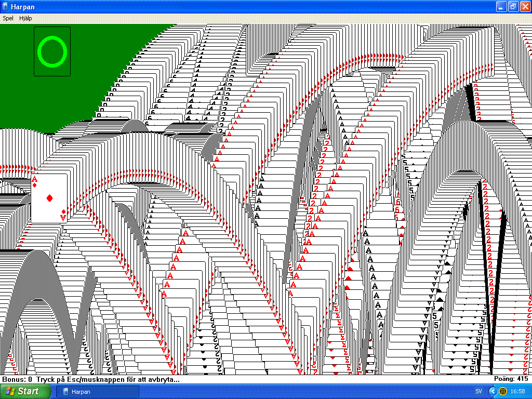Screen dimensions: 532x399
Task: Click the yellow globe tray icon
Action: tap(503, 391)
